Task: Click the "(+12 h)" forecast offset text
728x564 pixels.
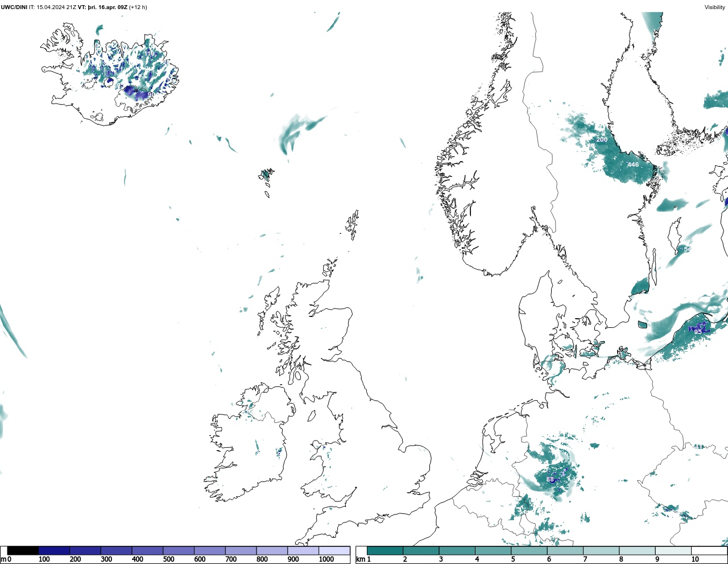Action: pyautogui.click(x=138, y=7)
